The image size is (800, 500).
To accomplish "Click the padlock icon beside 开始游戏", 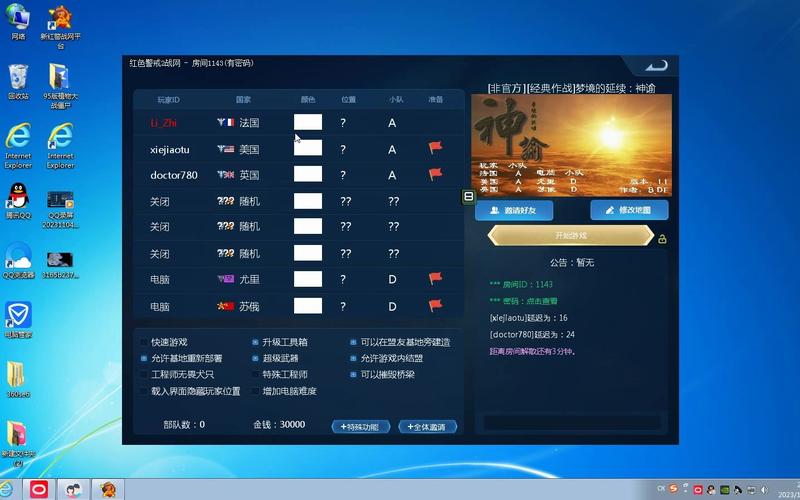I will click(662, 238).
